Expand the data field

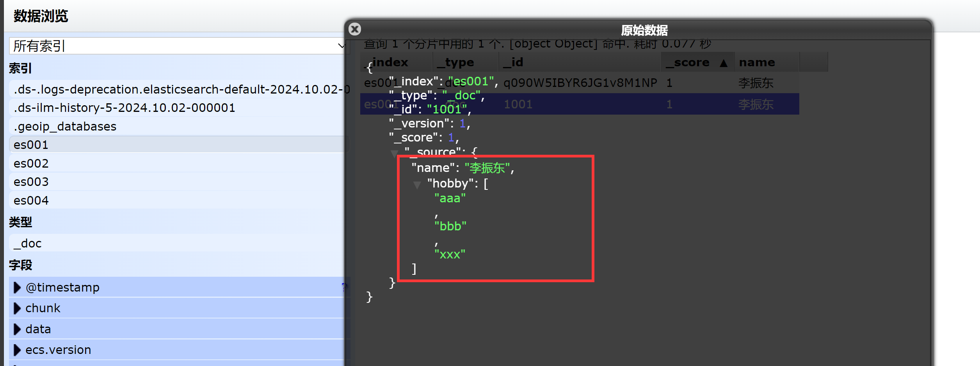(x=17, y=329)
